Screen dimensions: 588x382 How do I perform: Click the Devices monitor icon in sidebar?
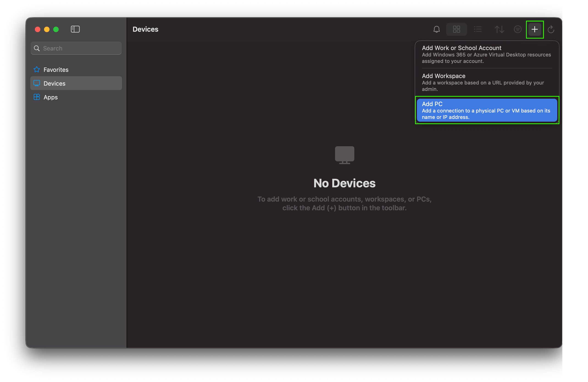tap(36, 83)
